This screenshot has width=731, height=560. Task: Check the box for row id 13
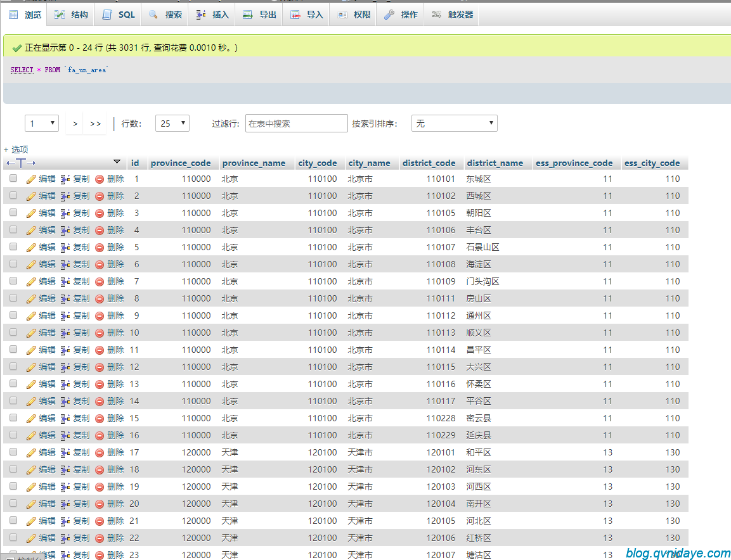(x=13, y=383)
